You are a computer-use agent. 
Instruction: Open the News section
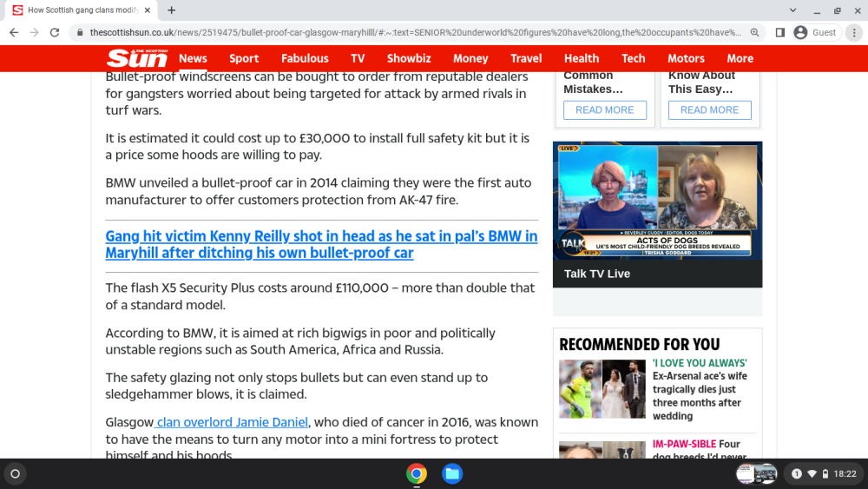click(x=193, y=58)
